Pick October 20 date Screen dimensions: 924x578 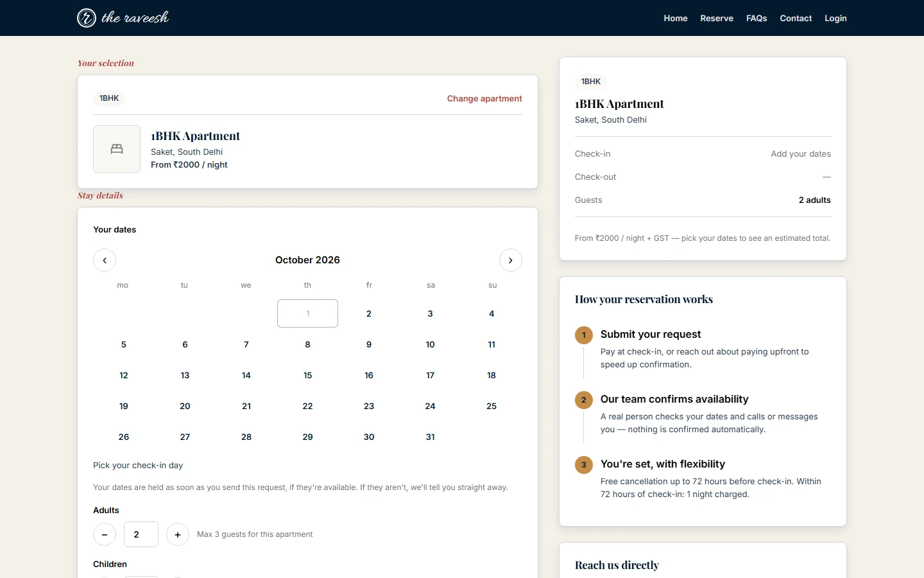click(185, 406)
